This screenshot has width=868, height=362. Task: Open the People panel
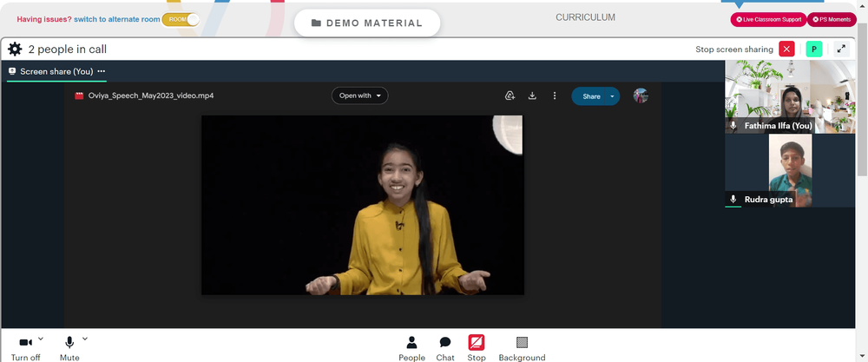pyautogui.click(x=411, y=349)
